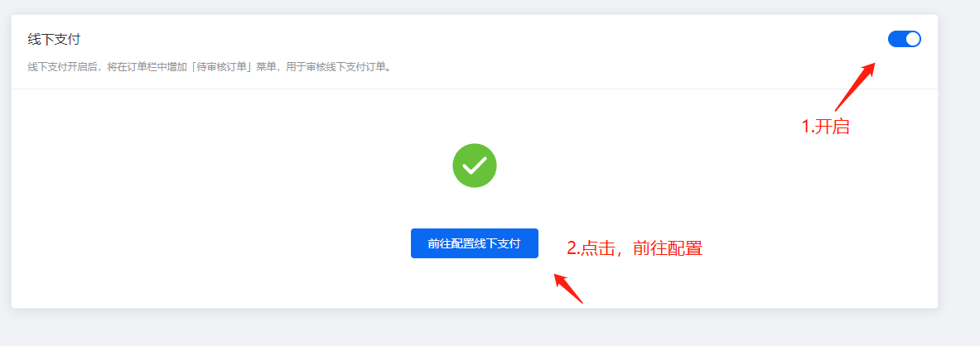Click the blank area between checkmark and button
Image resolution: width=980 pixels, height=346 pixels.
[475, 208]
